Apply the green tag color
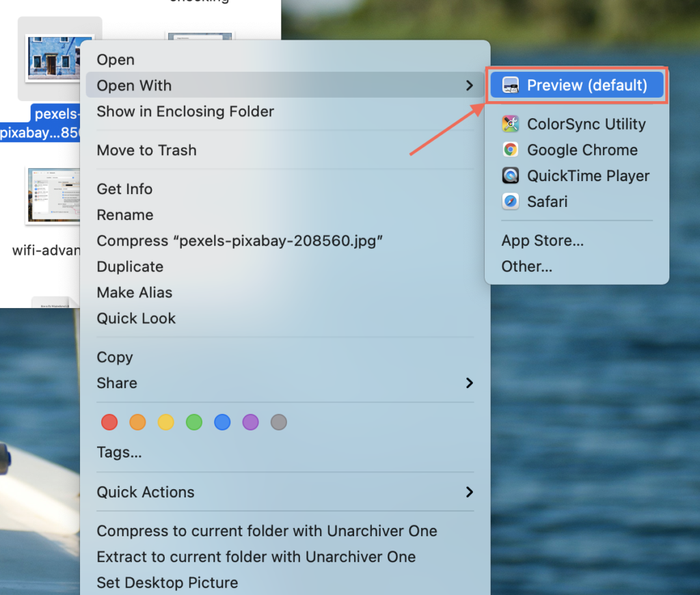700x595 pixels. coord(194,422)
